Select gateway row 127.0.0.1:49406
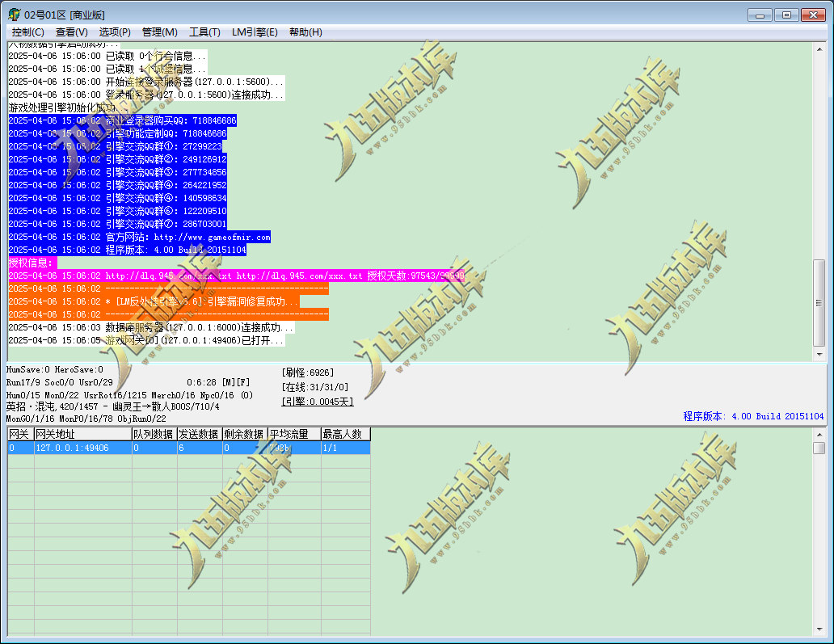This screenshot has height=644, width=834. point(189,448)
